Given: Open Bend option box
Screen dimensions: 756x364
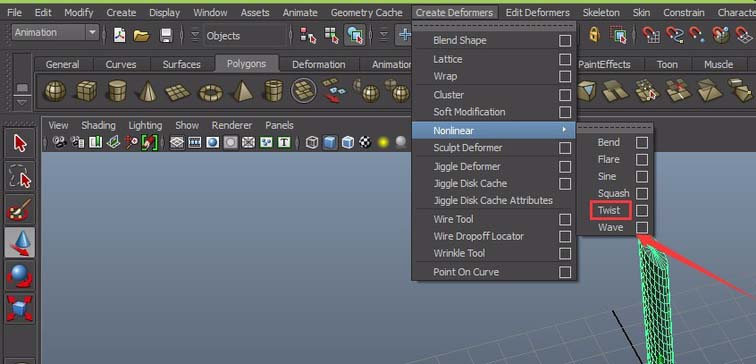Looking at the screenshot, I should (641, 143).
